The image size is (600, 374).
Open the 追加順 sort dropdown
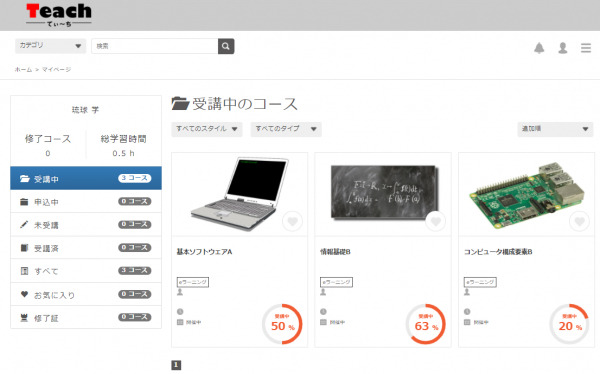point(555,129)
